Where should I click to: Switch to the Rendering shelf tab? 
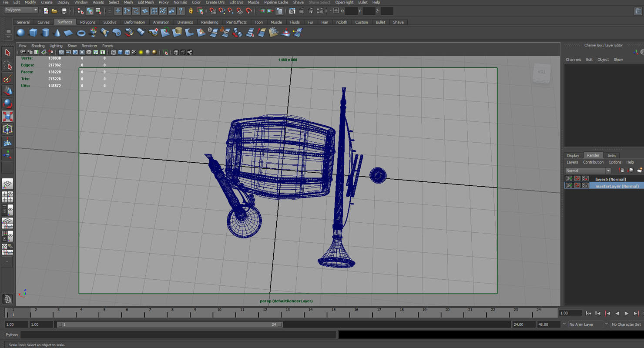pyautogui.click(x=210, y=22)
